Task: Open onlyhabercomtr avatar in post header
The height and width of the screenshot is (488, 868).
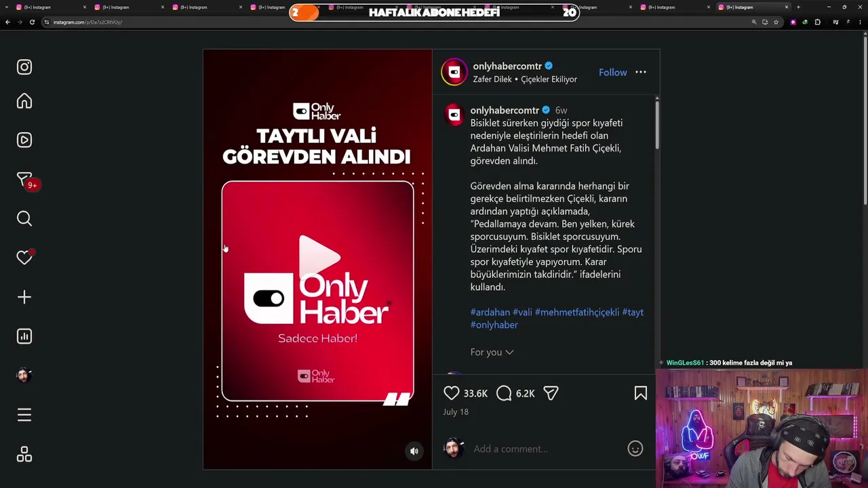Action: [454, 73]
